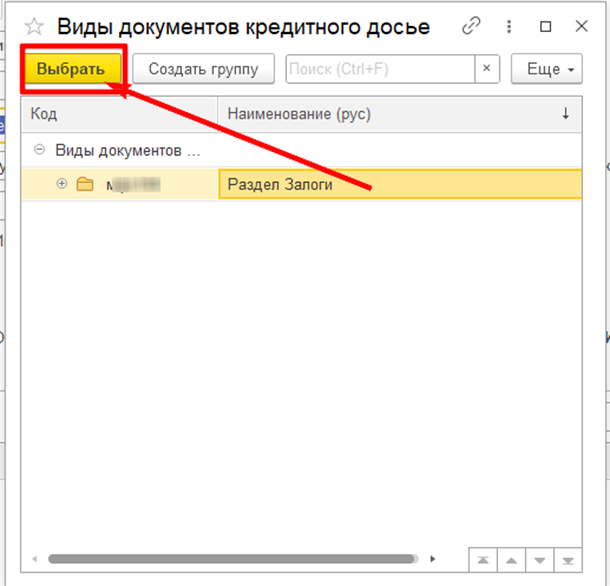
Task: Clear the search field with the x button
Action: (x=487, y=68)
